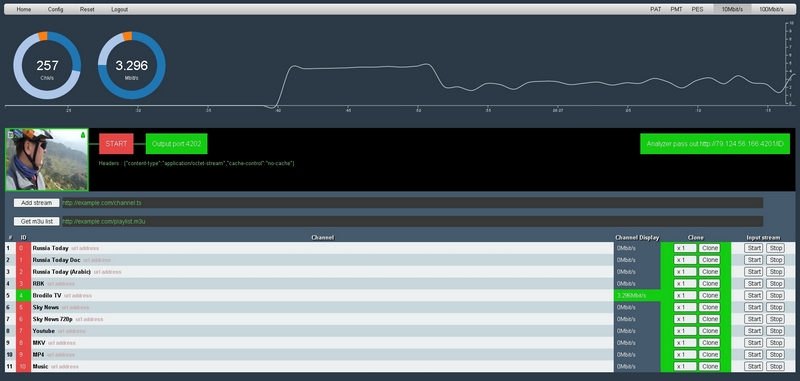Click the 3.296 Mbit/s donut gauge
This screenshot has width=800, height=381.
[x=132, y=65]
